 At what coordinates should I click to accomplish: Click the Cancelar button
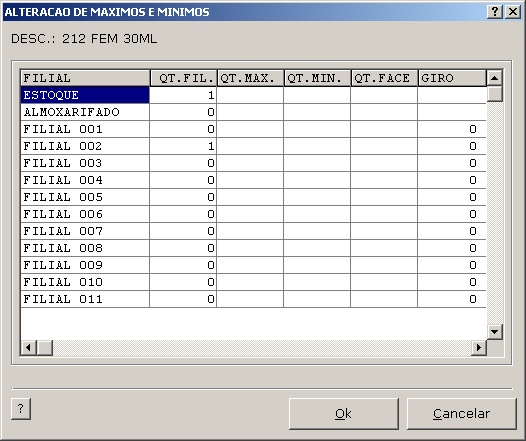[461, 414]
